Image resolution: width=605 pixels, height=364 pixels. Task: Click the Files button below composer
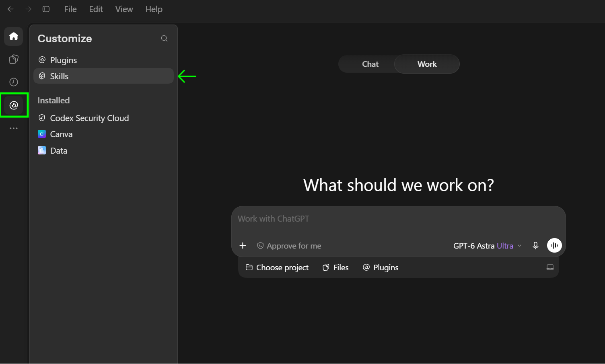(335, 268)
